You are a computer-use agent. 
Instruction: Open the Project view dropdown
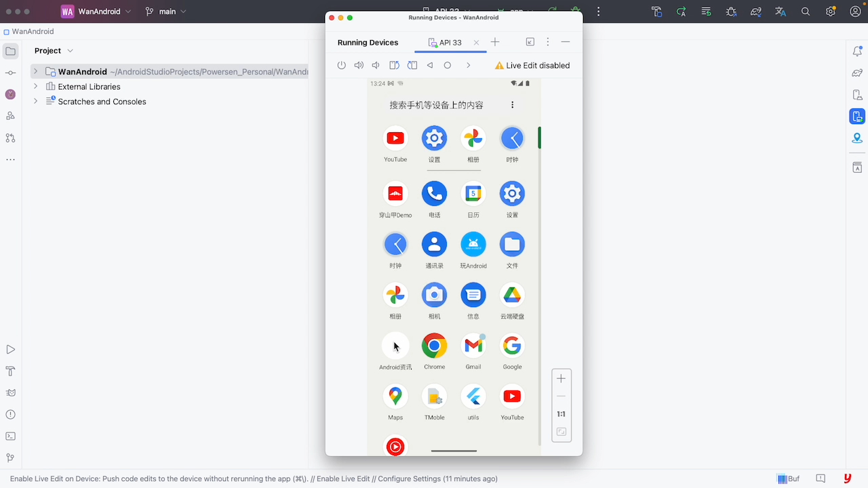(x=54, y=51)
